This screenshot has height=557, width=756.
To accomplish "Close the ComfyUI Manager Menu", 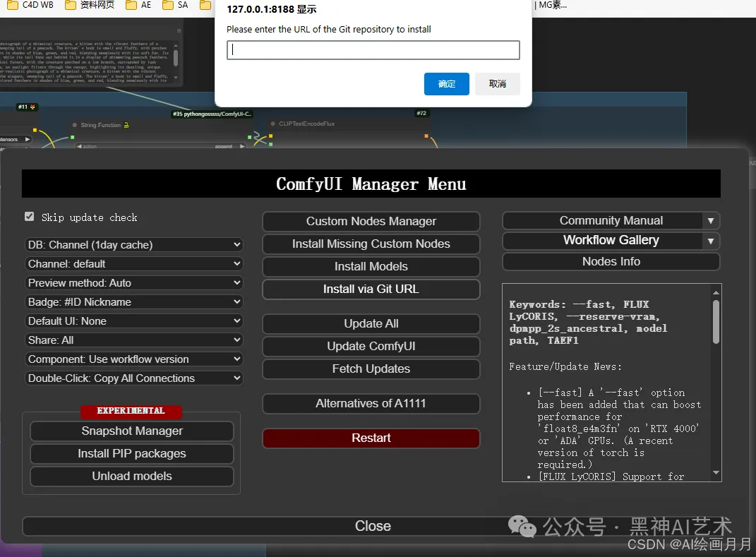I will click(x=373, y=526).
